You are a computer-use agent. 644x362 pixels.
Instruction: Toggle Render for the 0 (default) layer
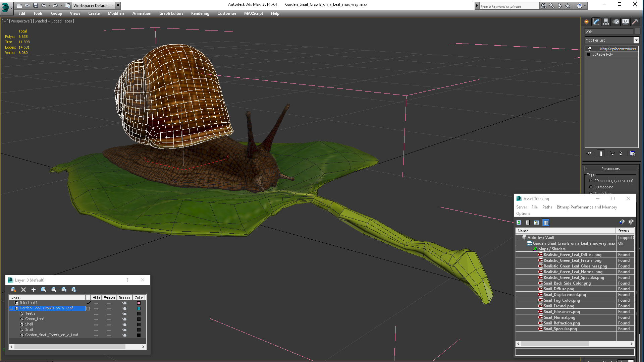tap(124, 303)
